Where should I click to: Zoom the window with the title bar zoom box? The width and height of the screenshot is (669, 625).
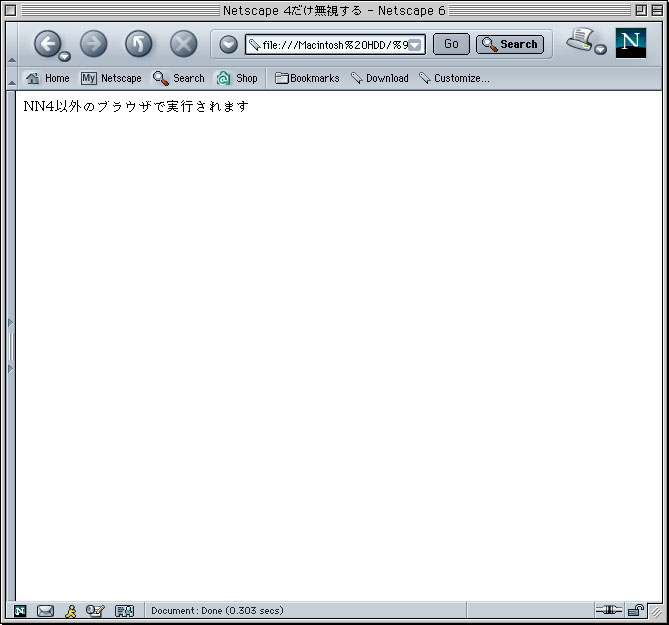click(641, 10)
